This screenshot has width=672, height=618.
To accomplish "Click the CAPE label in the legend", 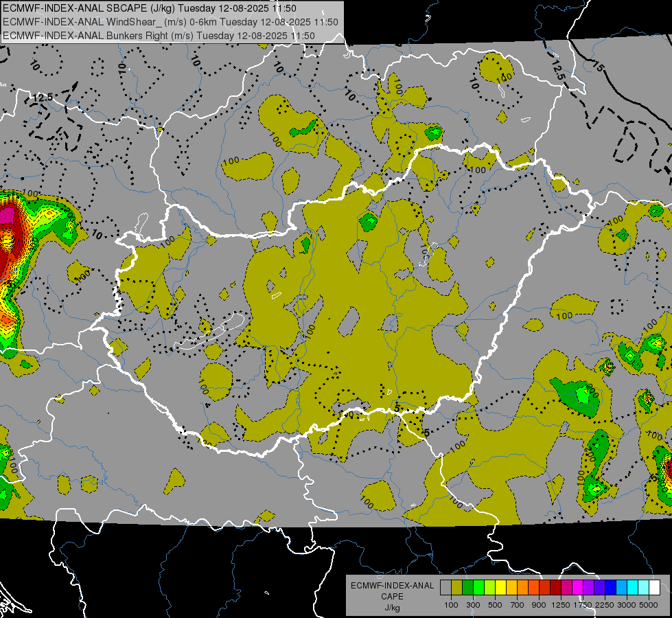I will (392, 596).
